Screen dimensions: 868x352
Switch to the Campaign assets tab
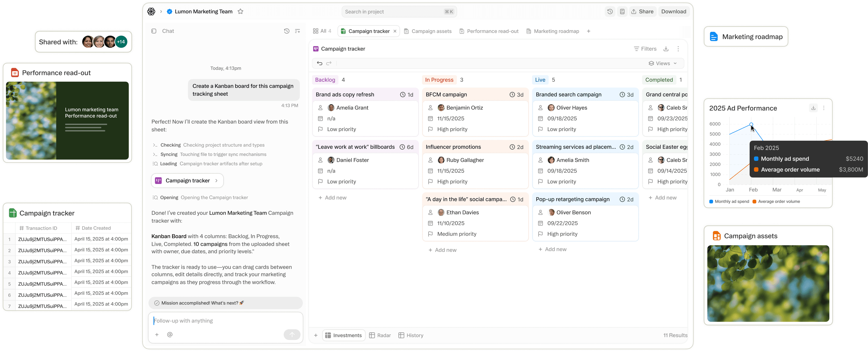click(428, 31)
